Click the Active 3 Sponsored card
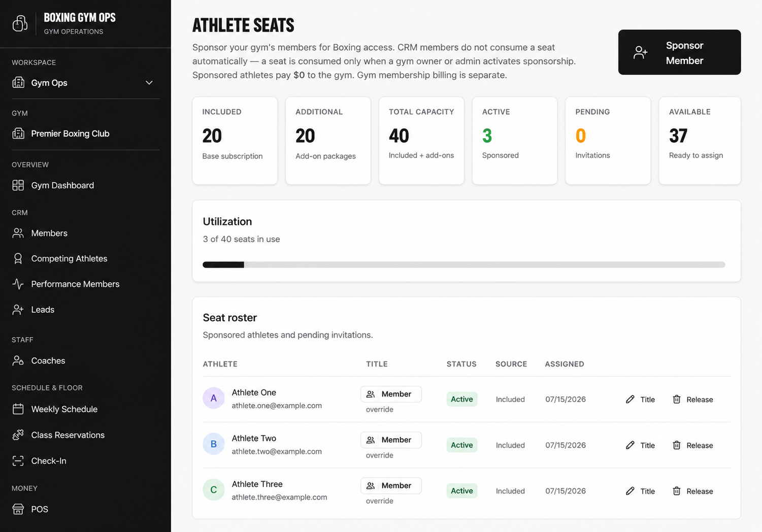 click(x=515, y=141)
